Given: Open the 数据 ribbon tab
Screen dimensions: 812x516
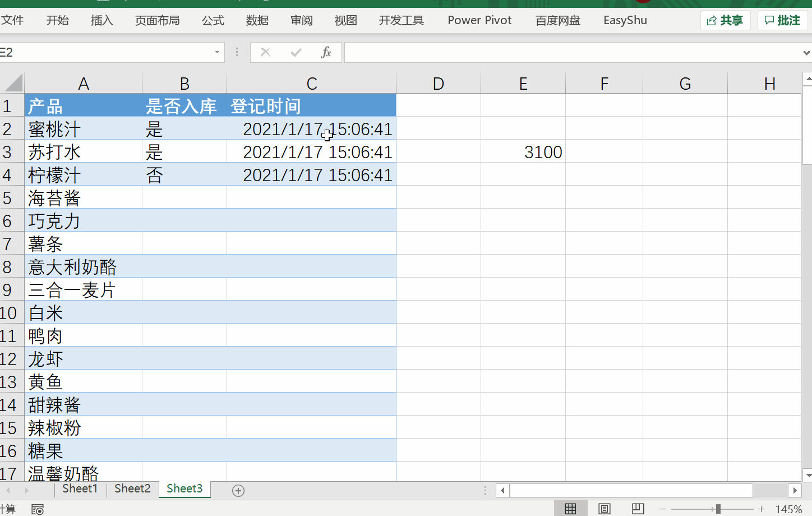Looking at the screenshot, I should point(257,21).
